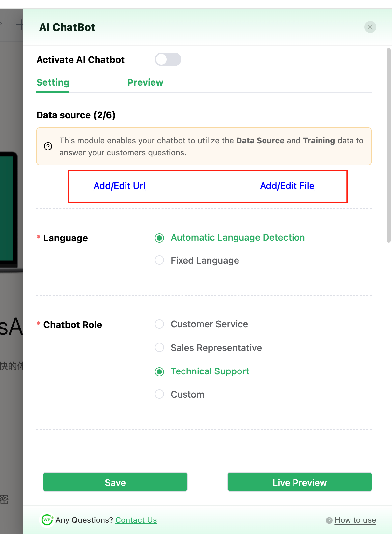Choose Sales Representative as chatbot role
392x534 pixels.
159,347
